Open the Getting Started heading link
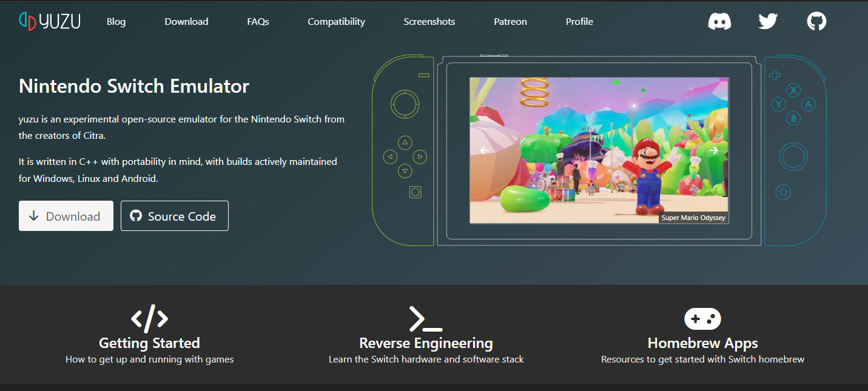The height and width of the screenshot is (391, 868). (x=149, y=343)
